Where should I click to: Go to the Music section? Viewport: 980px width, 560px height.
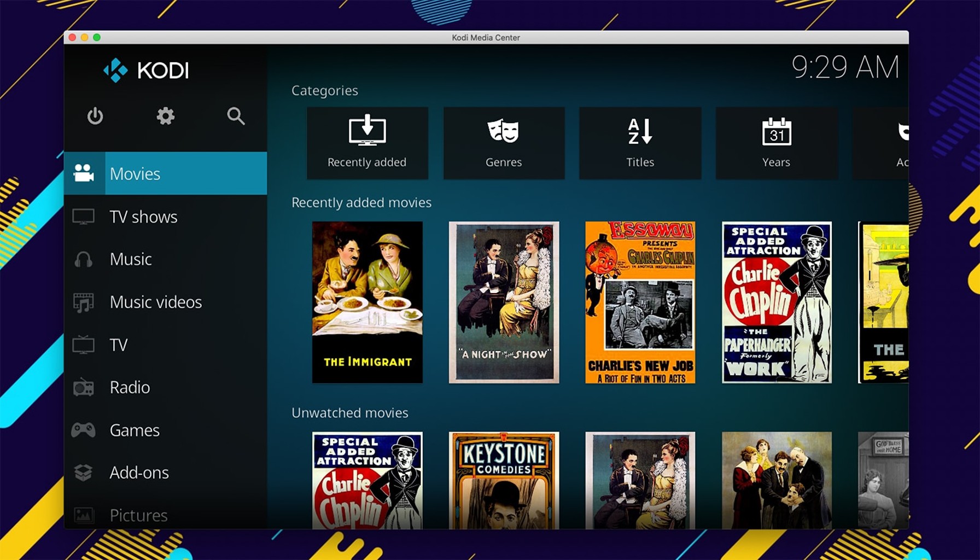point(131,259)
